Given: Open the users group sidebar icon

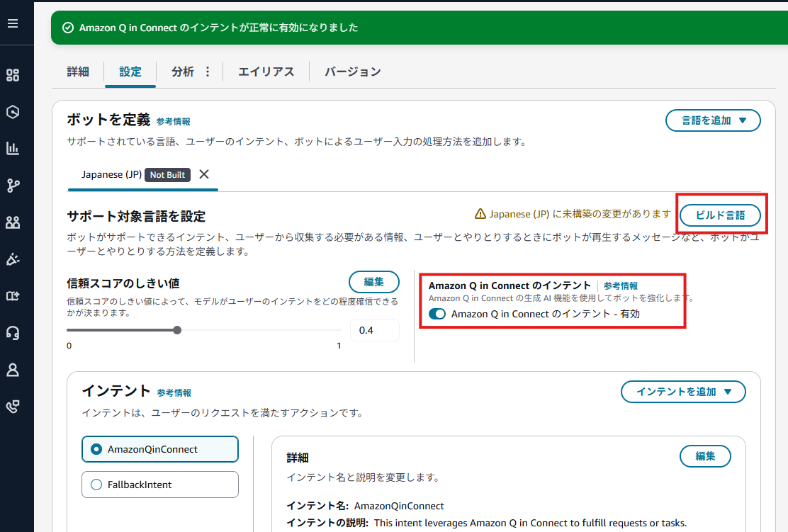Looking at the screenshot, I should pos(13,222).
